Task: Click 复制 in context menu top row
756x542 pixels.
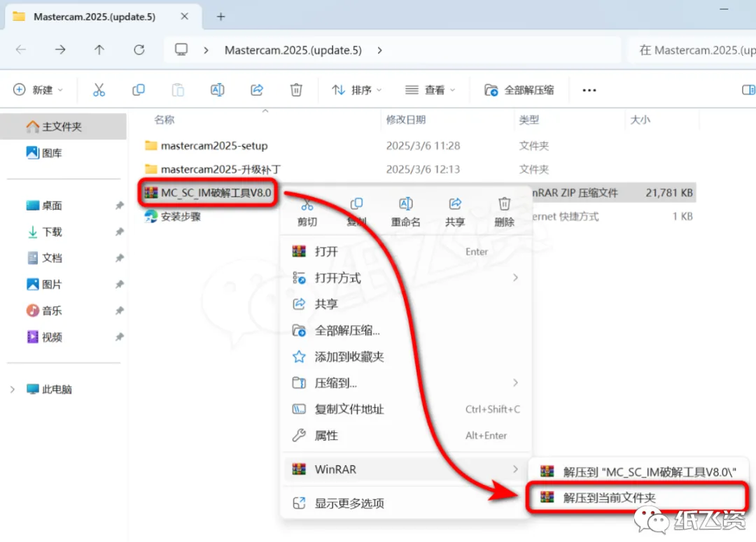Action: [356, 213]
